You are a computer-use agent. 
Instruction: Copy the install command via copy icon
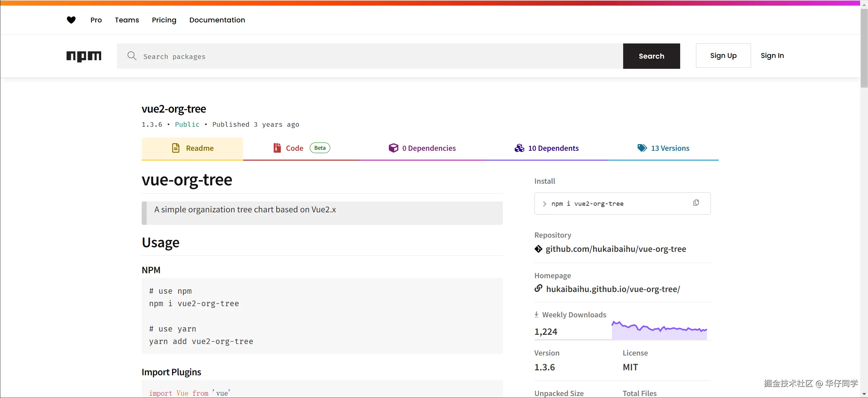click(696, 203)
